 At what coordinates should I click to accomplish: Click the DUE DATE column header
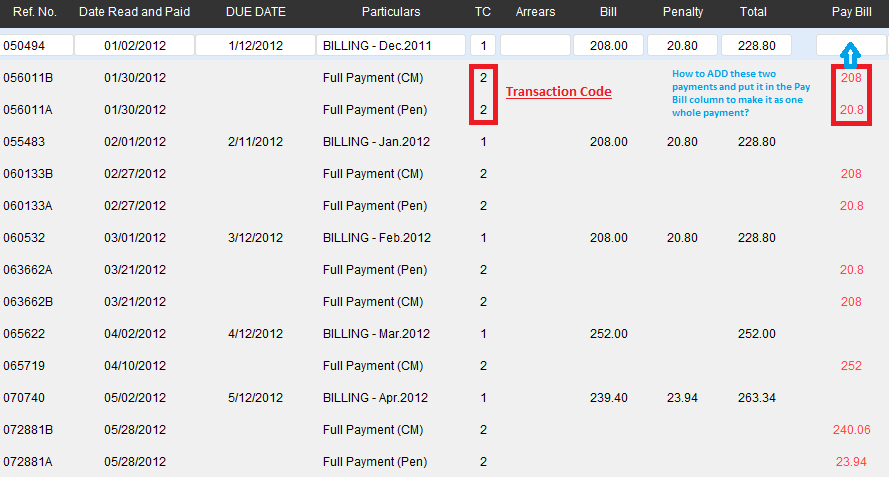click(255, 12)
